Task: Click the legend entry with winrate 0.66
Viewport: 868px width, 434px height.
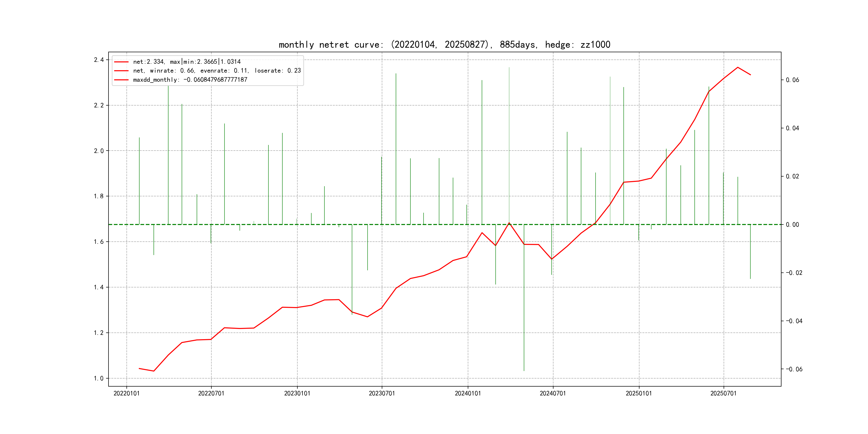Action: pos(217,70)
